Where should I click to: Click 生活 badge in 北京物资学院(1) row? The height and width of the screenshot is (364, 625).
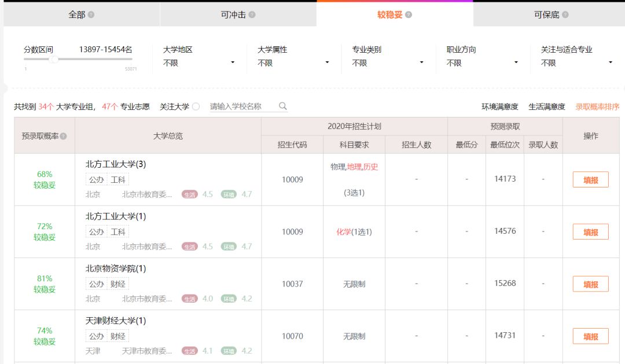(x=190, y=299)
